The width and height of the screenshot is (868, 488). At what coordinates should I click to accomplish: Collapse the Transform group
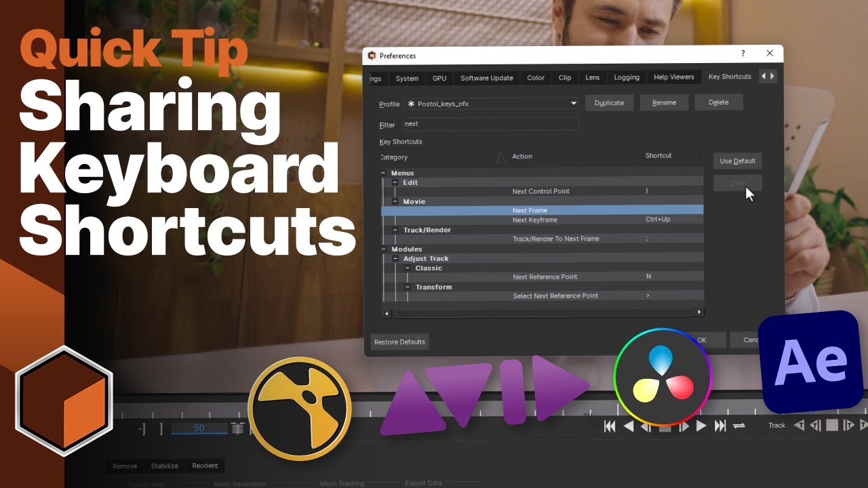click(408, 287)
